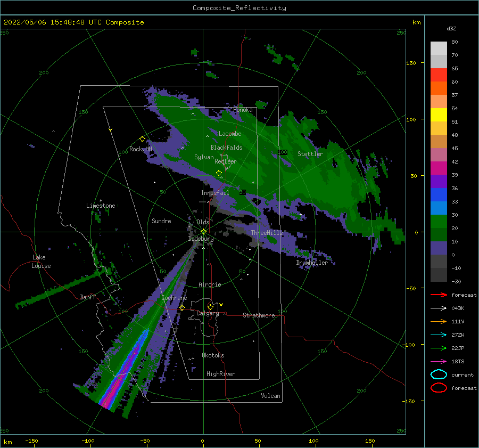Image resolution: width=479 pixels, height=448 pixels.
Task: Click the 2022/05/06 15:48:48 UTC timestamp
Action: (x=53, y=22)
